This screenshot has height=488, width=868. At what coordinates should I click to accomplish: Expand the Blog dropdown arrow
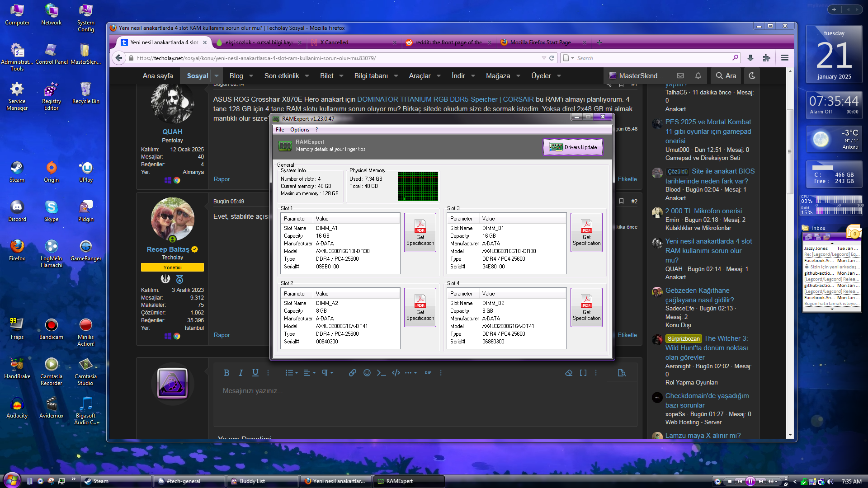[x=251, y=76]
